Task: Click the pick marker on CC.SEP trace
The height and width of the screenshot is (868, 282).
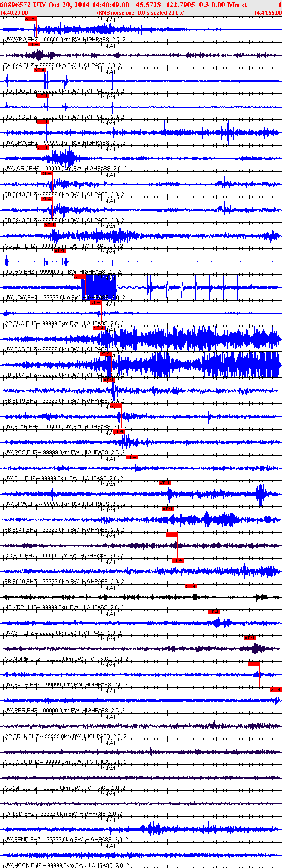Action: pyautogui.click(x=50, y=225)
